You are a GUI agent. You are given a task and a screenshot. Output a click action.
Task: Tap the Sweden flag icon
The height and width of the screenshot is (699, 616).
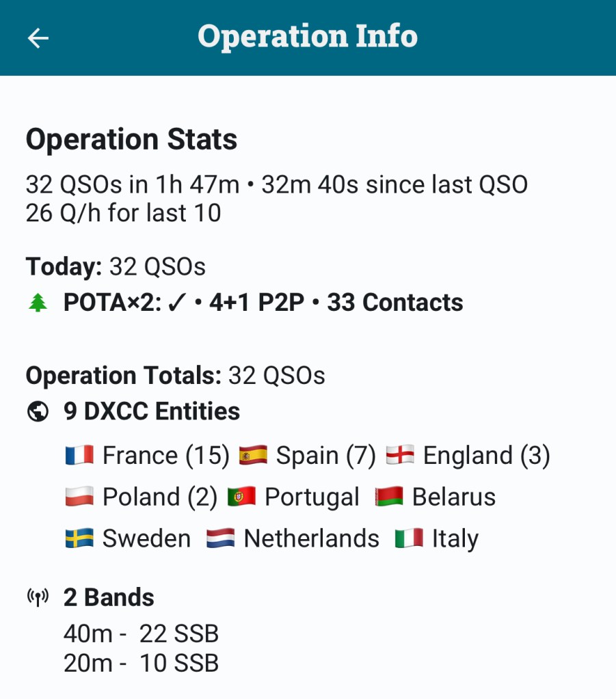[79, 539]
